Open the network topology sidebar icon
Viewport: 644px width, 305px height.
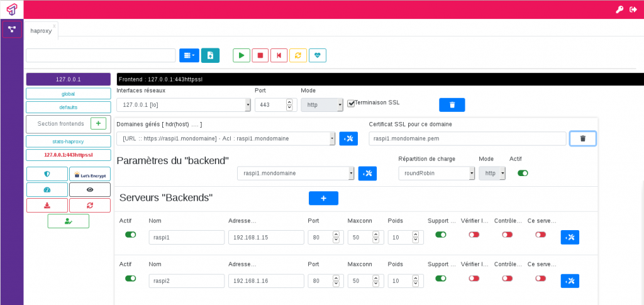12,29
